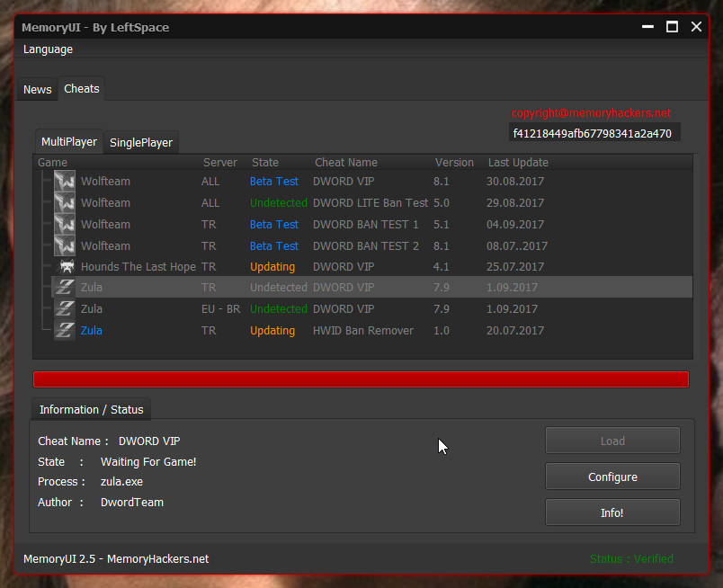Screen dimensions: 723x588
Task: Click the DWORD BAN TEST 1 cheat name
Action: point(366,224)
